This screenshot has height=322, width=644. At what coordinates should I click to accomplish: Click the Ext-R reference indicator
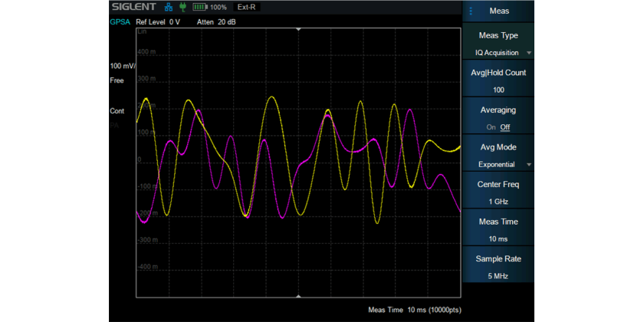[x=248, y=7]
